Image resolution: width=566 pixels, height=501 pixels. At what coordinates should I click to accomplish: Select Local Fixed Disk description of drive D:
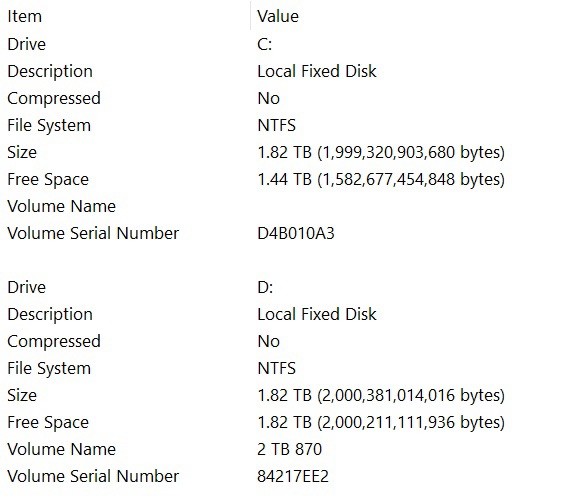click(317, 314)
